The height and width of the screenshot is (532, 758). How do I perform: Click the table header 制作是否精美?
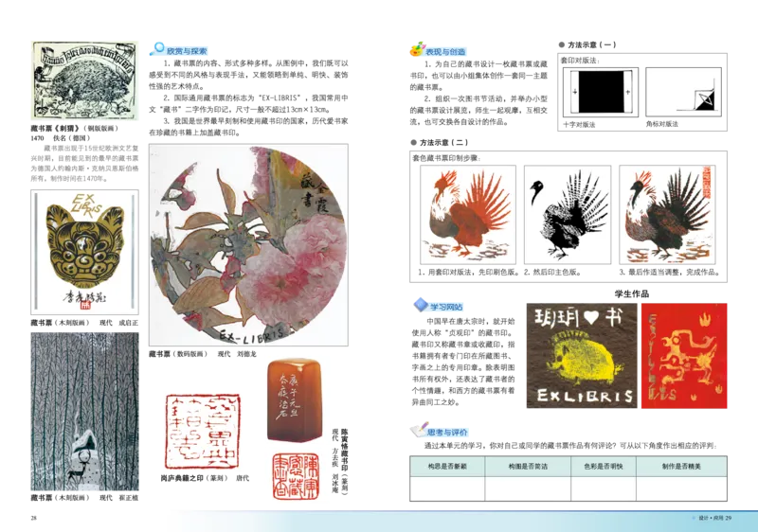[681, 467]
